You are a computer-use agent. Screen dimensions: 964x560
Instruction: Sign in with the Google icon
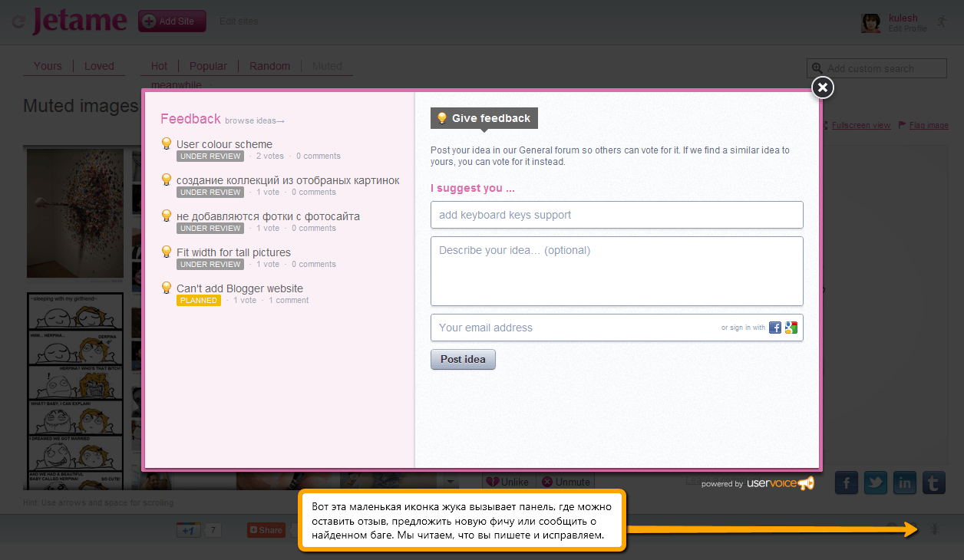(x=791, y=328)
